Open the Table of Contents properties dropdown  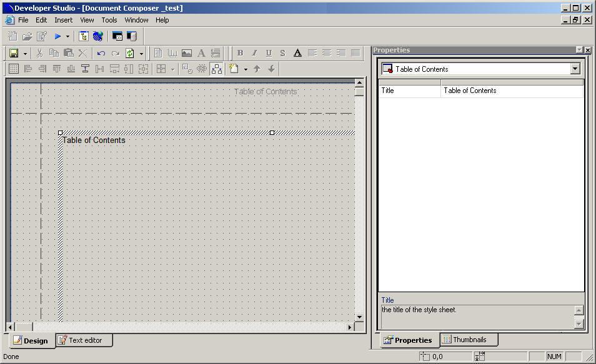(575, 69)
